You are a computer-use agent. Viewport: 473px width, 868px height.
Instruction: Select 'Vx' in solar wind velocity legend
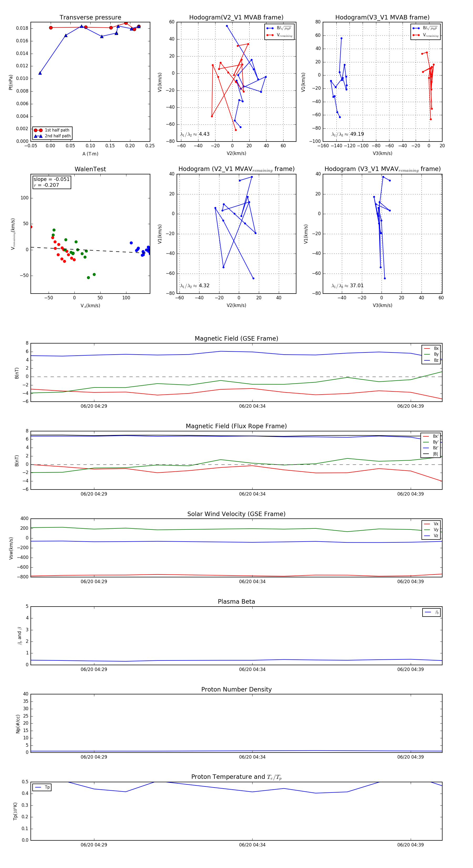[431, 524]
